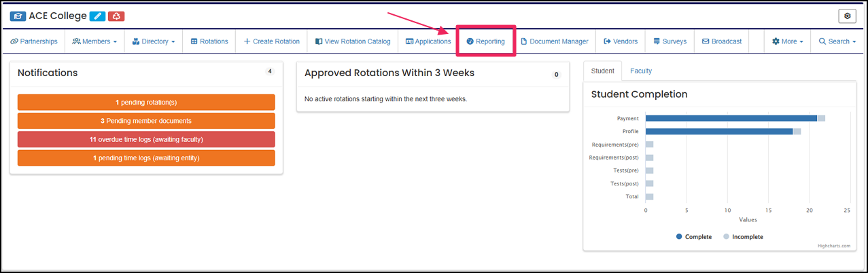Viewport: 868px width, 273px height.
Task: Click the 'No active rotations starting' message
Action: click(386, 99)
